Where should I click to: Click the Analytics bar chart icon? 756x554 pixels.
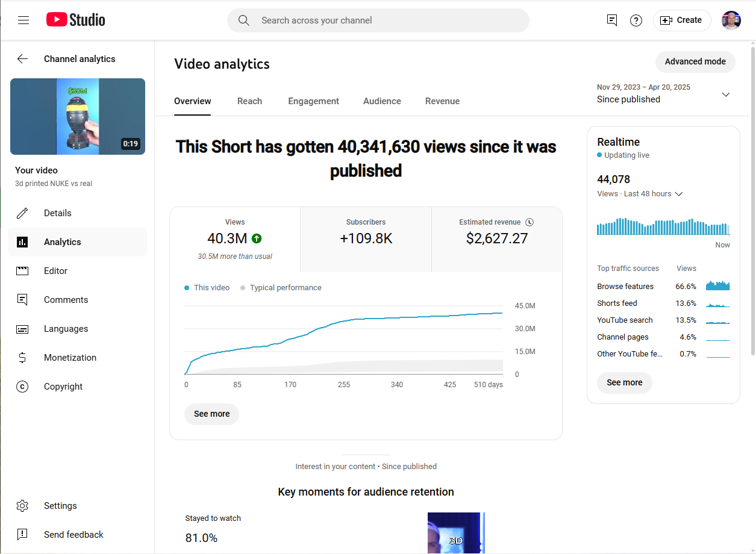pyautogui.click(x=22, y=242)
